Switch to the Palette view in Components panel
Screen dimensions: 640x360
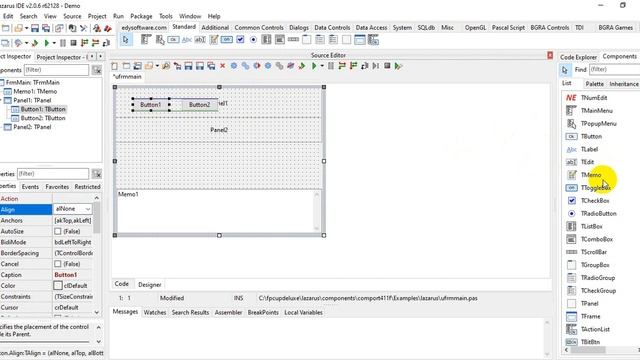coord(594,84)
